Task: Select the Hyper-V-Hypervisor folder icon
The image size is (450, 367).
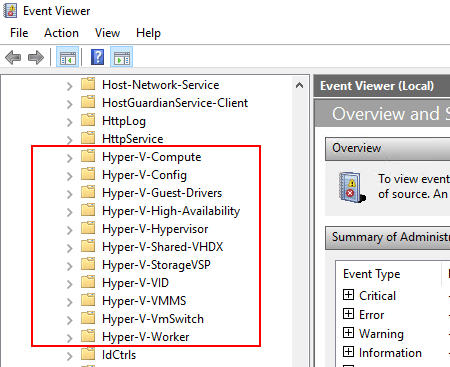Action: click(x=88, y=228)
